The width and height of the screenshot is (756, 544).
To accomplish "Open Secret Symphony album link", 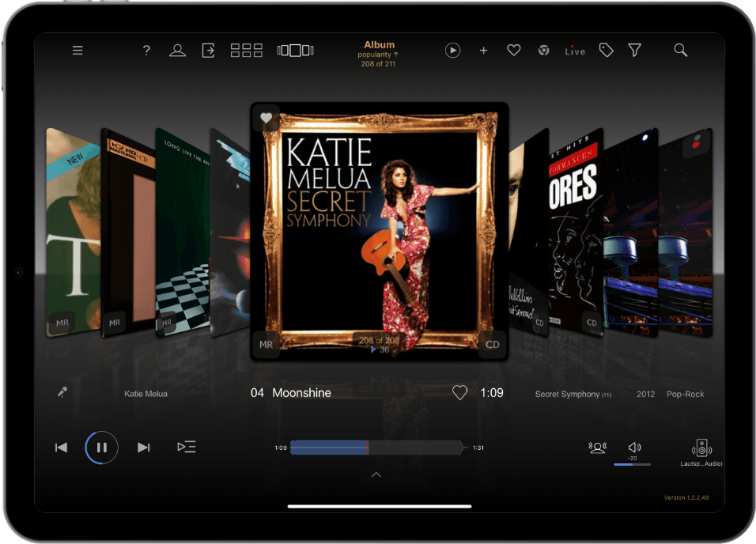I will point(573,394).
